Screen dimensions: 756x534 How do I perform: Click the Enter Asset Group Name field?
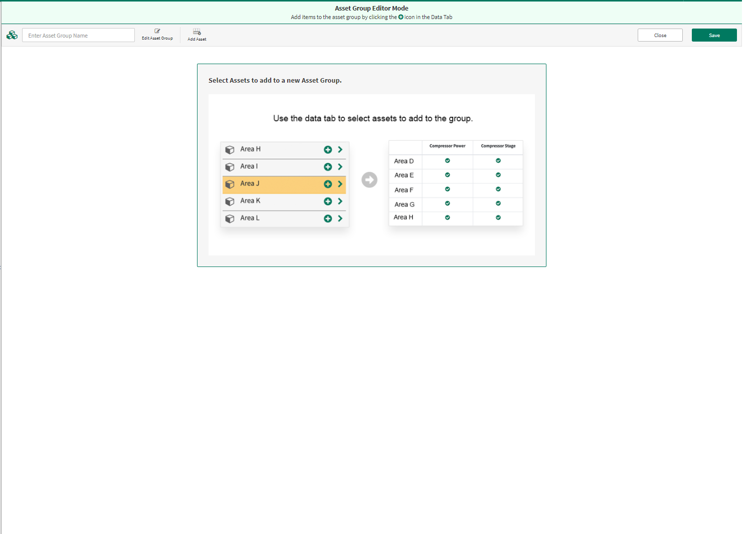coord(78,35)
